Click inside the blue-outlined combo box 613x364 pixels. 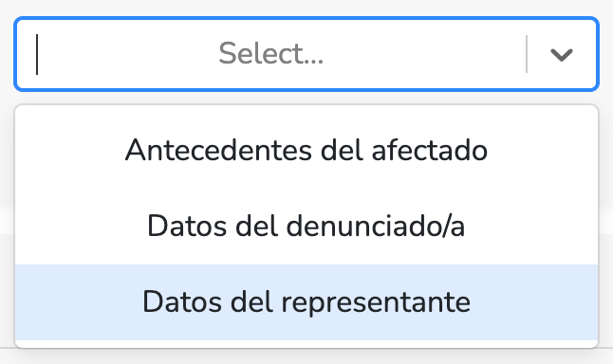[x=306, y=54]
